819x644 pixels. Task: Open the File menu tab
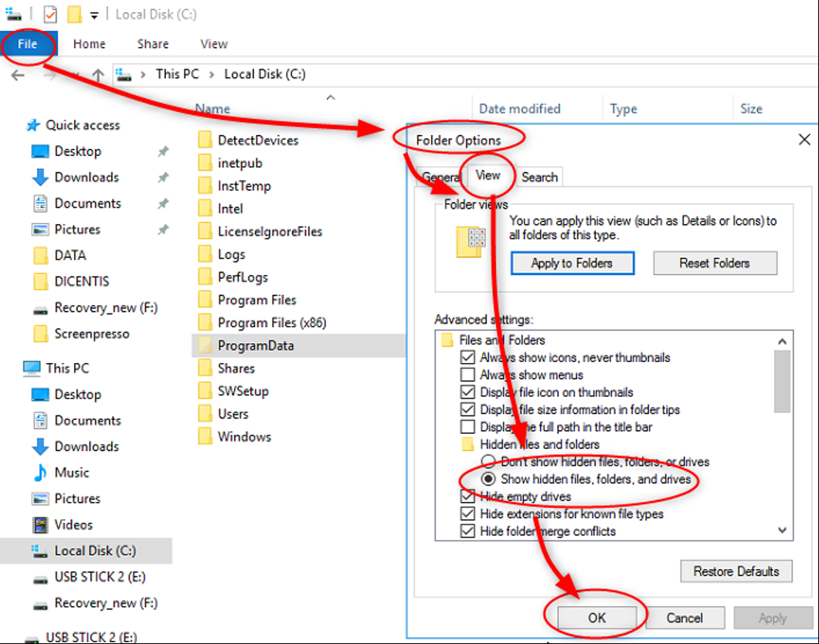click(x=28, y=44)
